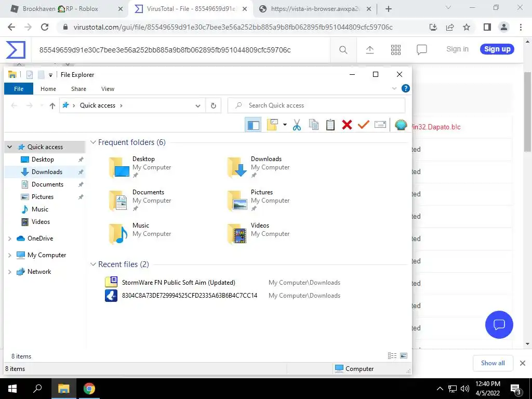Screen dimensions: 532x399
Task: Switch to Large icons view in the File Explorer corner
Action: 403,355
